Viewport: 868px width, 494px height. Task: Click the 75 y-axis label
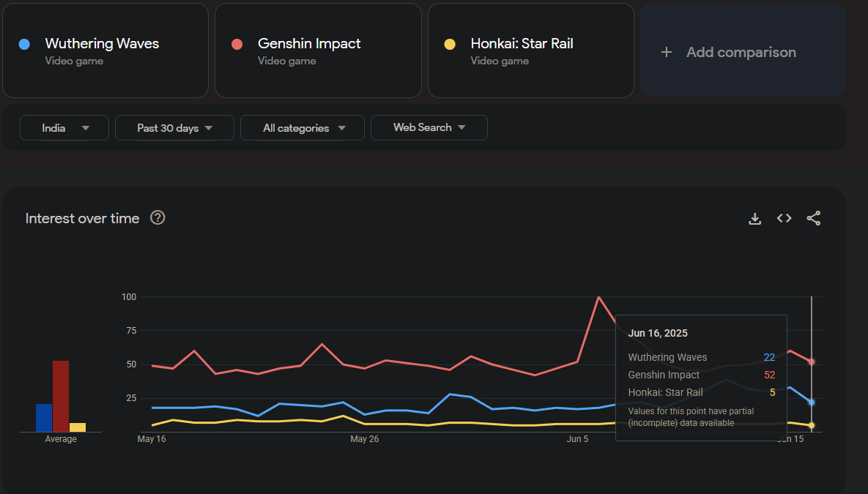(131, 331)
